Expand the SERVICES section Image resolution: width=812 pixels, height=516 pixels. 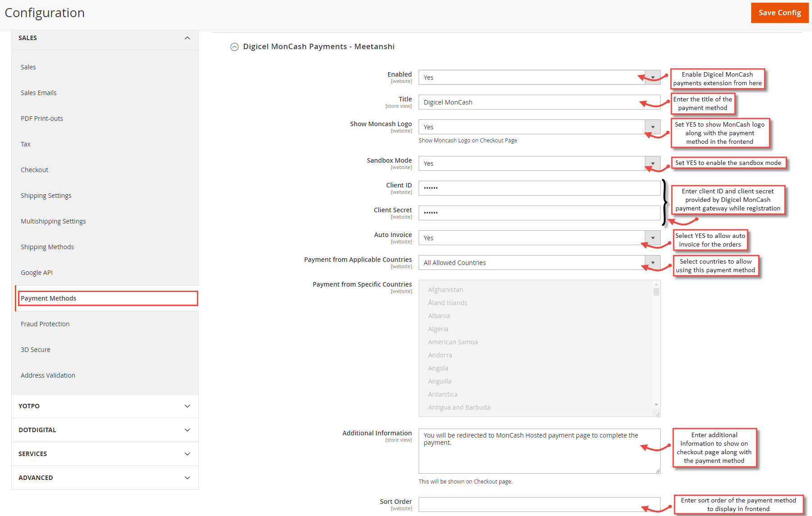(x=105, y=454)
